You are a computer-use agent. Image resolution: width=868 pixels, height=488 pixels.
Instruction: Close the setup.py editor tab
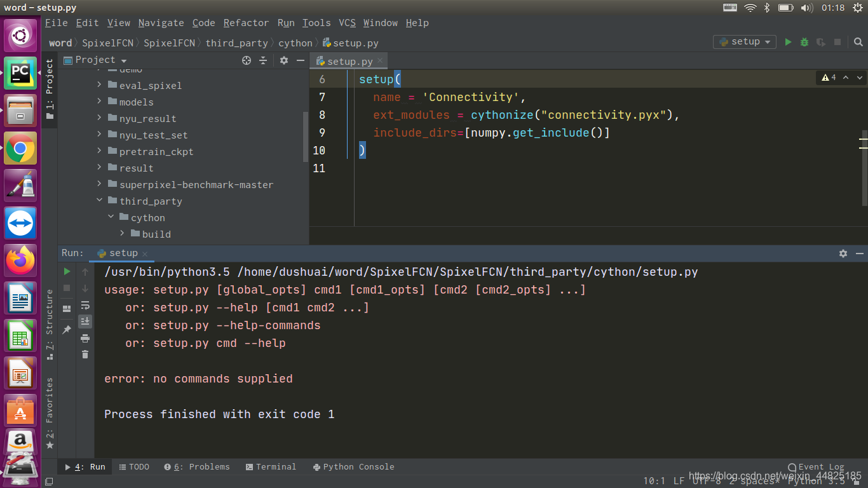point(381,61)
